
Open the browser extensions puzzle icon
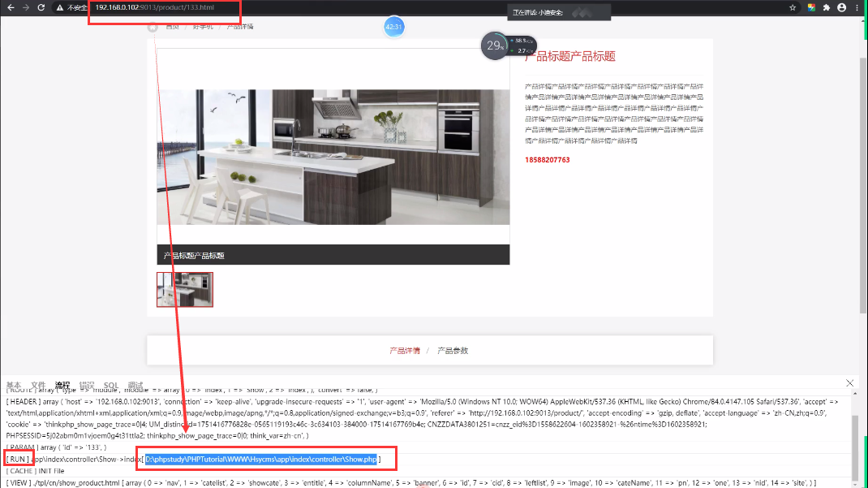coord(826,7)
